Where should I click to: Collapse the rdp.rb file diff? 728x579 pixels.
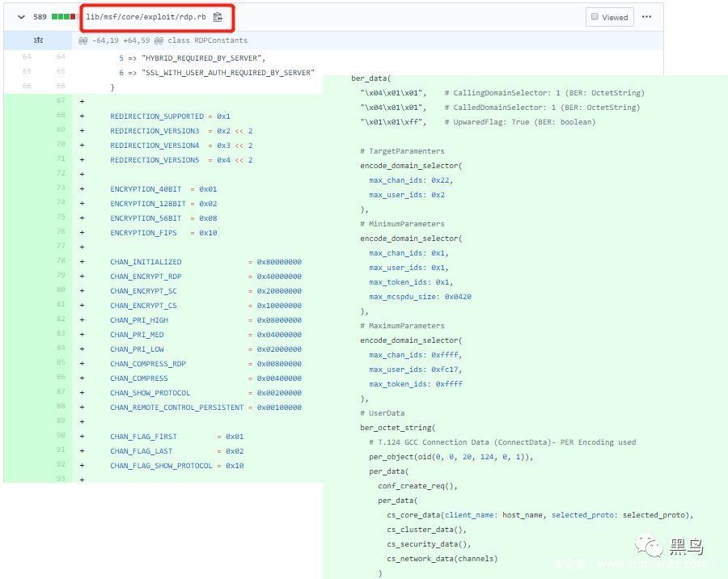(x=20, y=17)
